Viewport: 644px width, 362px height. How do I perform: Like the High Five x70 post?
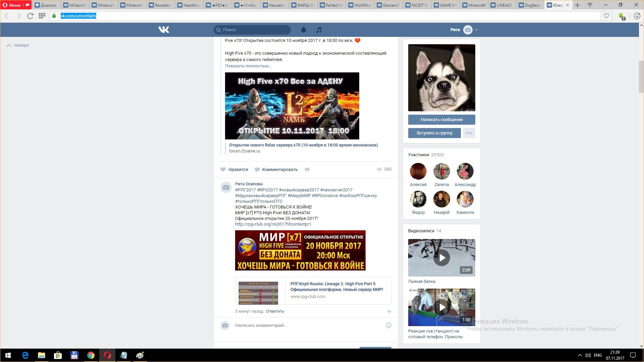[x=234, y=170]
